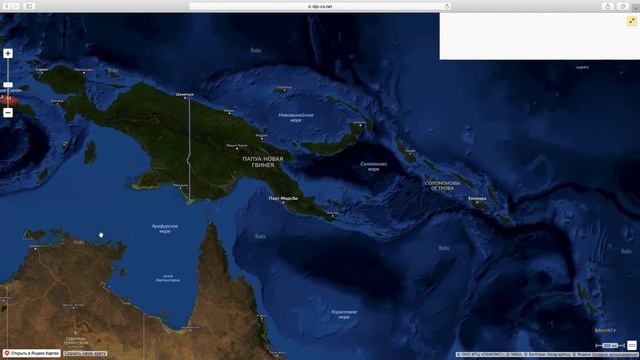Click the 'залив Карпентария' label
The width and height of the screenshot is (640, 360).
click(168, 278)
